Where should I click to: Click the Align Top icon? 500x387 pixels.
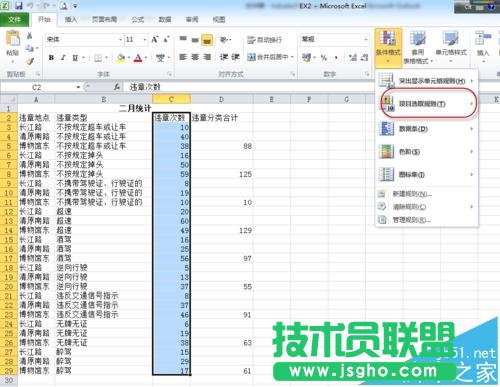(x=183, y=40)
